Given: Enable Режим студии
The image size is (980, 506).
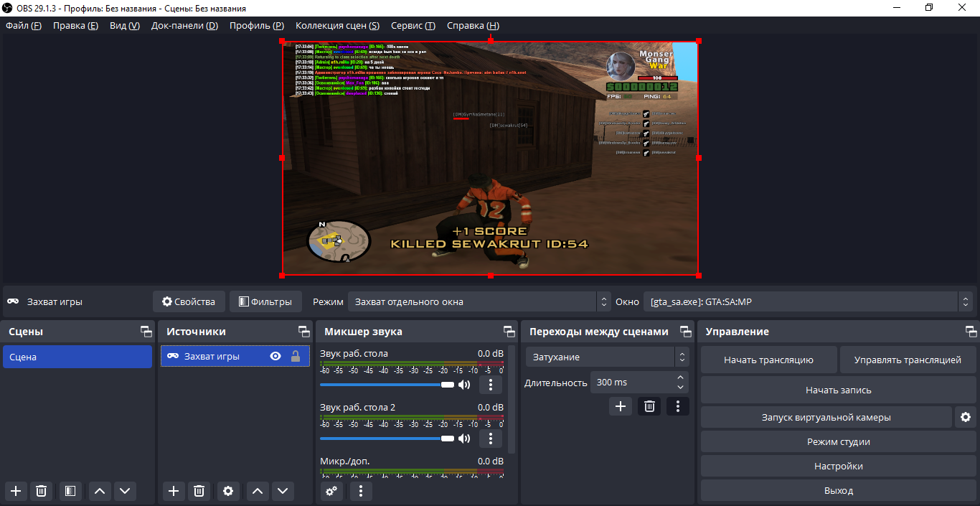Looking at the screenshot, I should [x=839, y=441].
